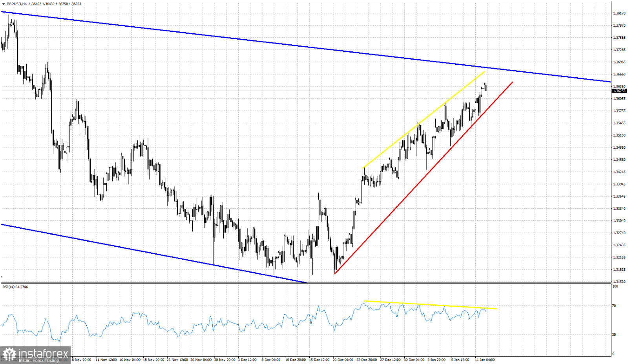This screenshot has width=628, height=364.
Task: Select the upper blue descending channel line
Action: point(306,47)
